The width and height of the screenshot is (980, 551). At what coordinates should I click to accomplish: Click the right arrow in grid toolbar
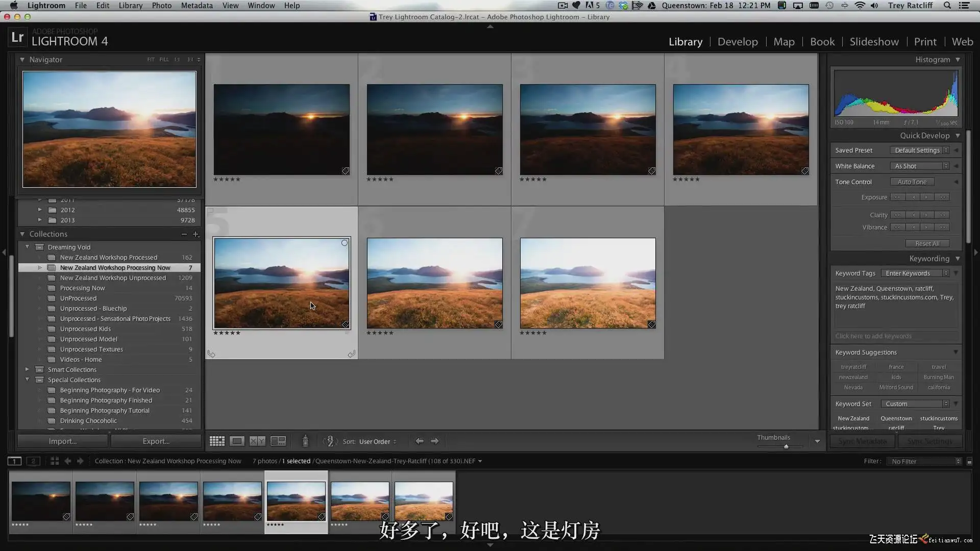(x=435, y=441)
